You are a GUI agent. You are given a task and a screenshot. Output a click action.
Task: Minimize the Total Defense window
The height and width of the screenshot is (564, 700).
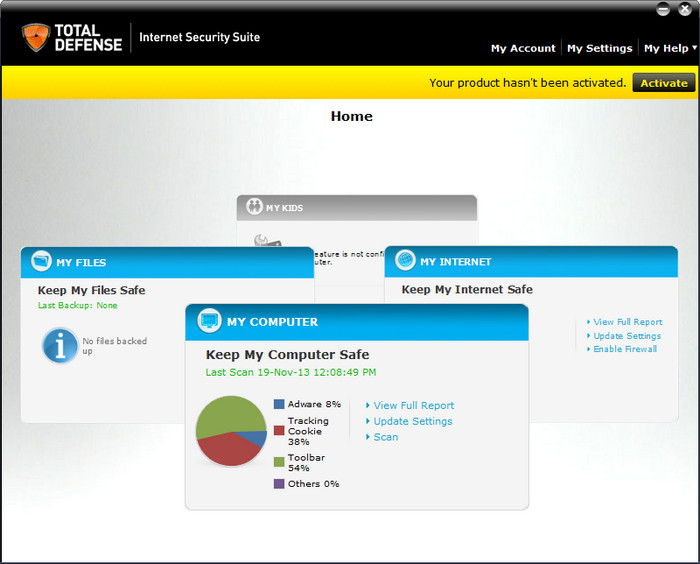(x=663, y=9)
